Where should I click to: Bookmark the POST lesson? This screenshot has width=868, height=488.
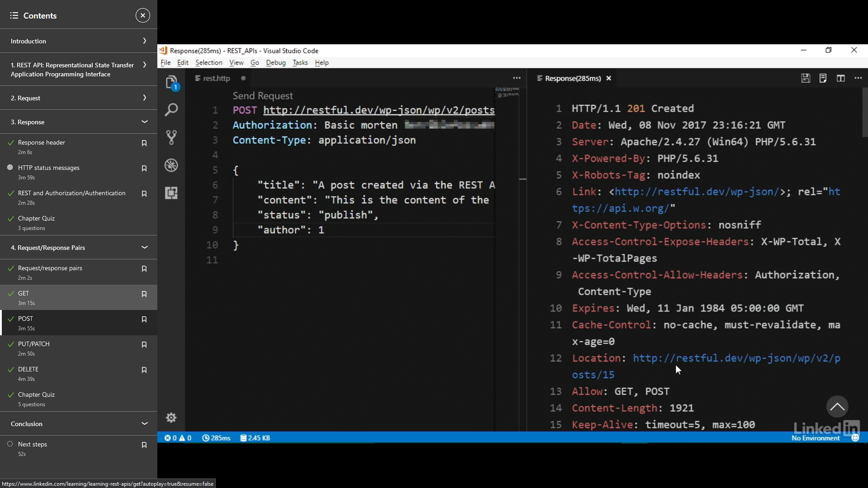(144, 319)
